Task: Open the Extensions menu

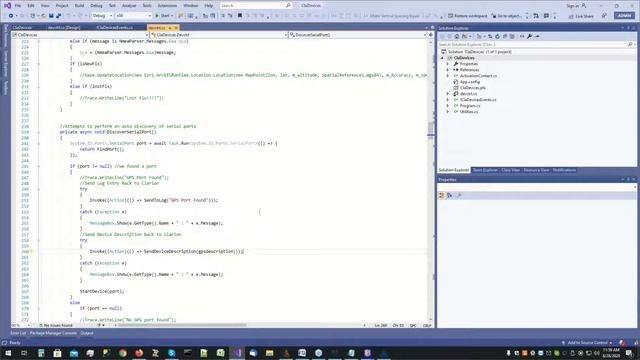Action: [167, 6]
